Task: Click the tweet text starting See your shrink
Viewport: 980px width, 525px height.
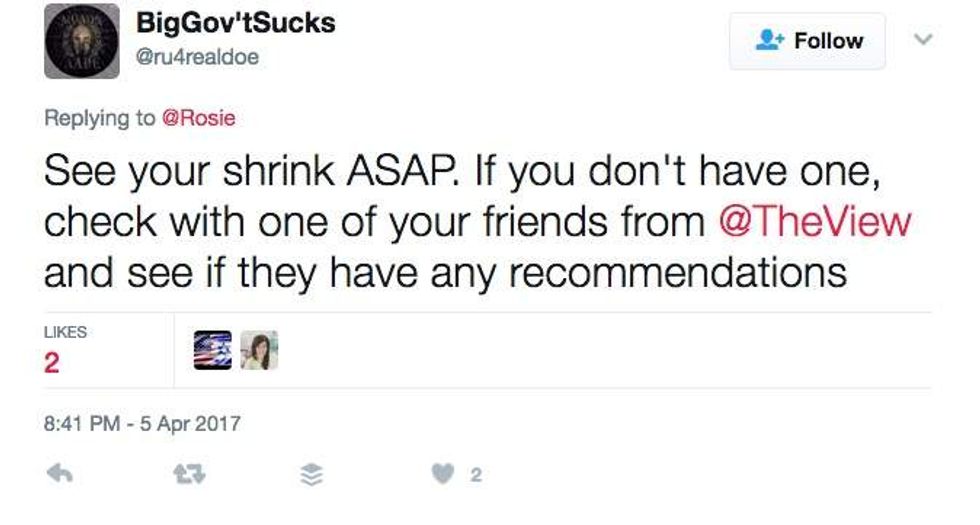Action: pos(478,222)
